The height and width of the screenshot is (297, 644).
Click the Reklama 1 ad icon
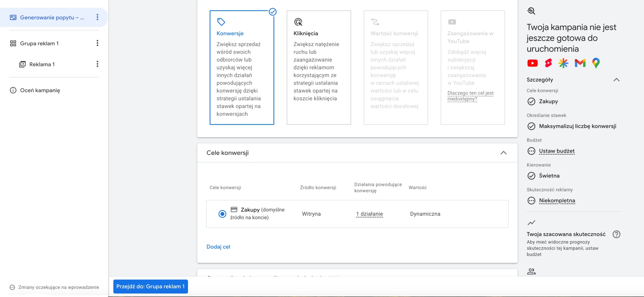[22, 64]
